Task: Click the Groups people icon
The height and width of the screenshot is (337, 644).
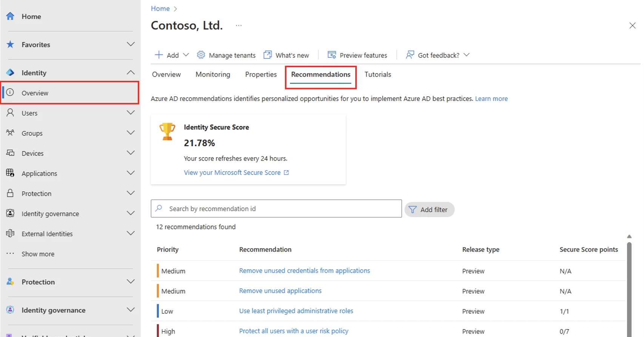Action: (x=10, y=133)
